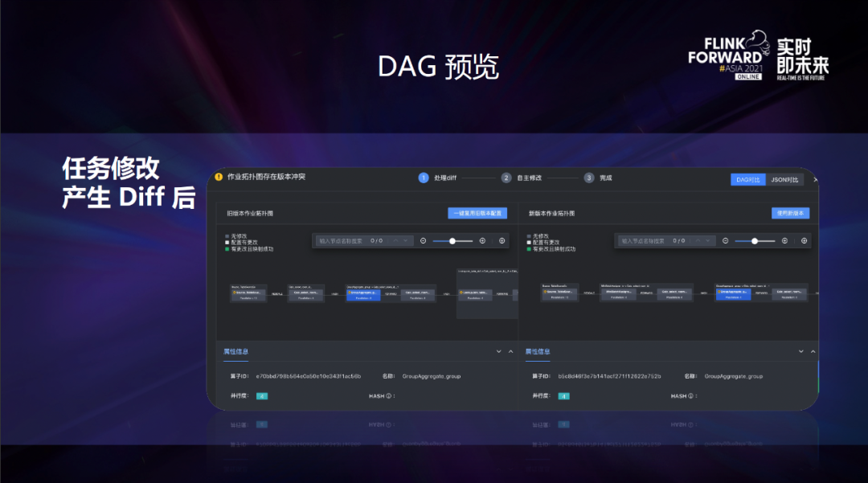This screenshot has width=868, height=483.
Task: Click fit-to-view icon in new version topology toolbar
Action: (x=804, y=240)
